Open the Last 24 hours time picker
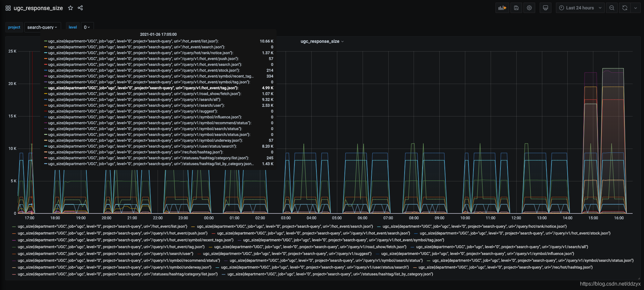The width and height of the screenshot is (644, 290). (x=580, y=8)
